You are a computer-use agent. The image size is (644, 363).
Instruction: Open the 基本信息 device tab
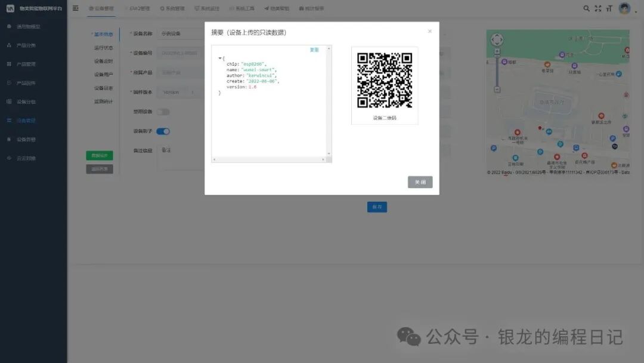coord(103,34)
